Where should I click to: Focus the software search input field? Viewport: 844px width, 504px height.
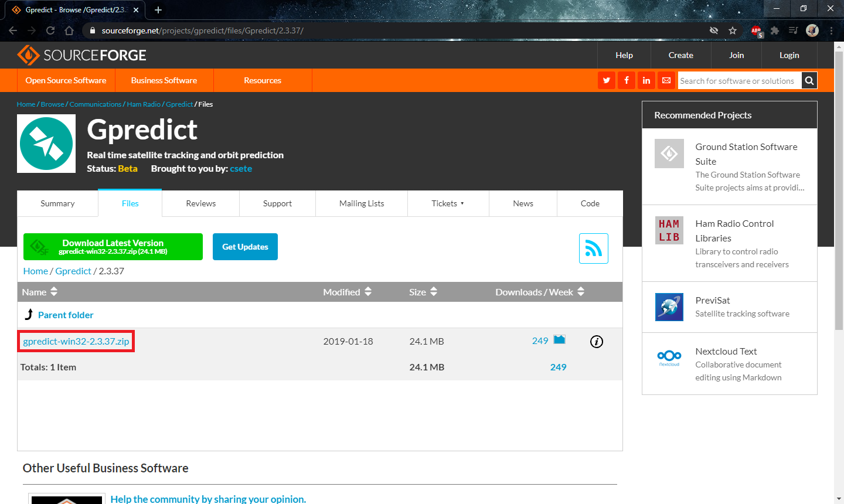740,80
